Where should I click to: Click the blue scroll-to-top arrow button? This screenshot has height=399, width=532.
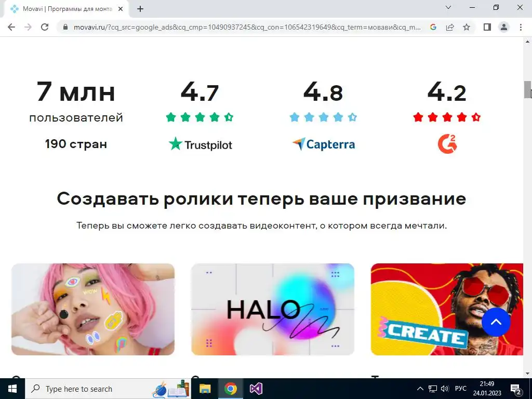pyautogui.click(x=496, y=322)
